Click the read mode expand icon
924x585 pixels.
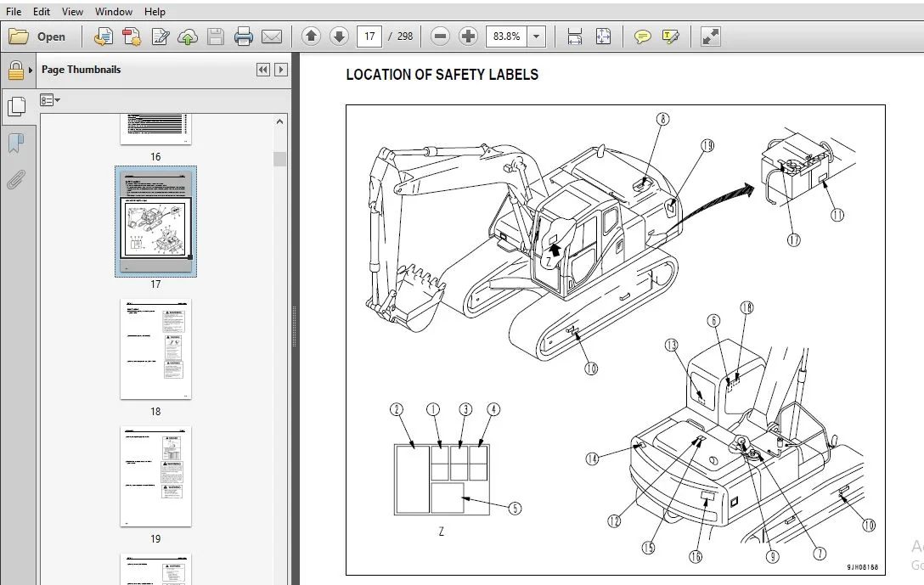(710, 37)
